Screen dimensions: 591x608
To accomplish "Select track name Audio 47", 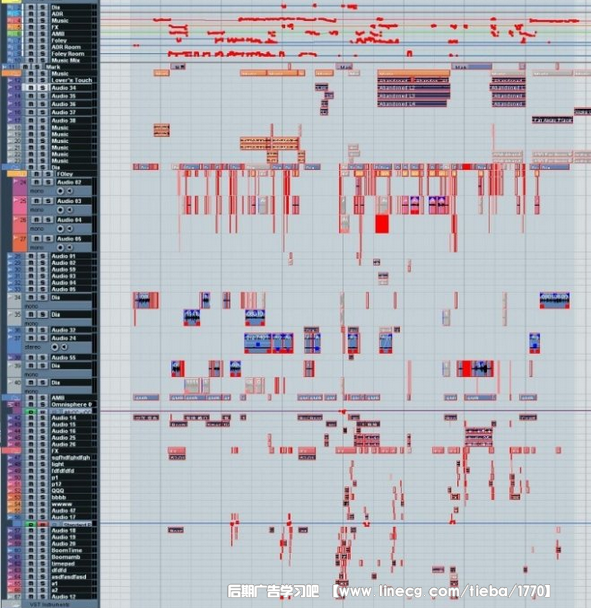I will pos(64,511).
